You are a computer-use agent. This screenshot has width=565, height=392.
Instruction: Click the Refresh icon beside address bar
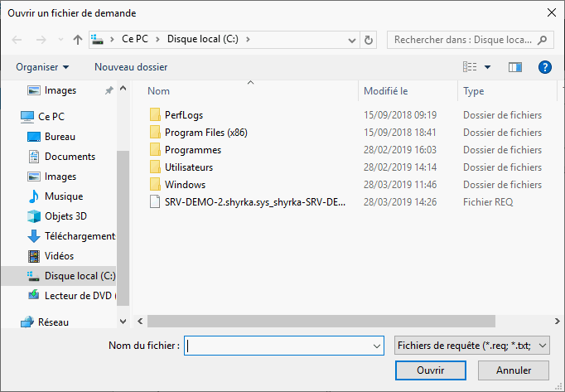pos(369,40)
